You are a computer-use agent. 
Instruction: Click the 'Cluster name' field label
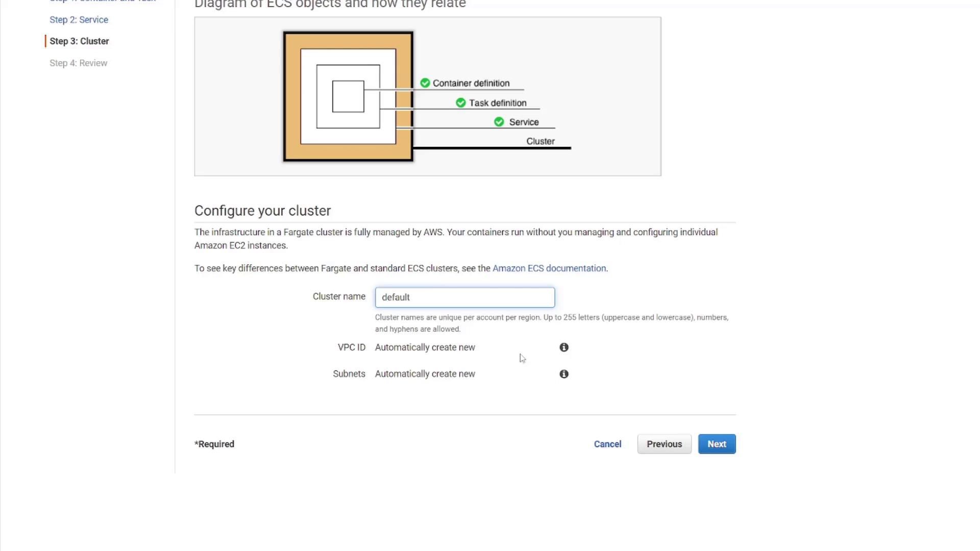(339, 296)
